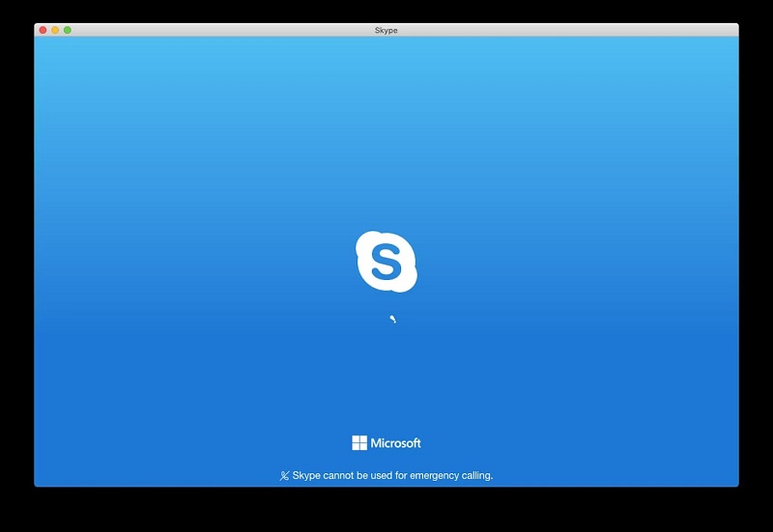Click "Skype cannot be used for emergency calling." text
The width and height of the screenshot is (773, 532).
tap(392, 475)
